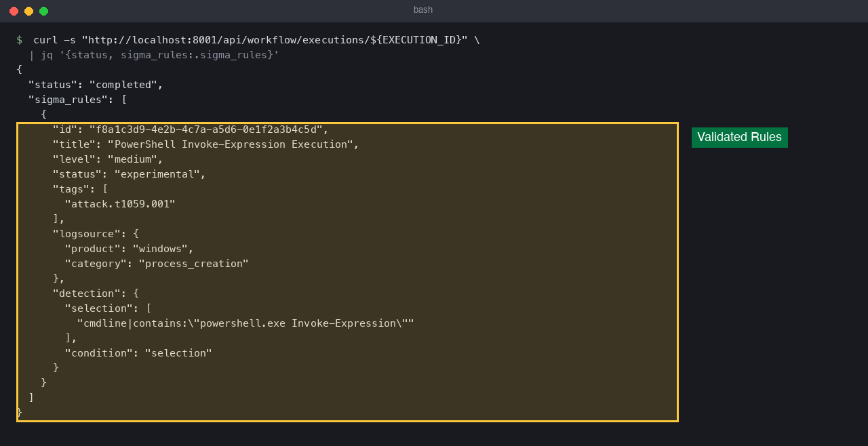Click the yellow minimize window button
Image resolution: width=868 pixels, height=446 pixels.
tap(28, 11)
